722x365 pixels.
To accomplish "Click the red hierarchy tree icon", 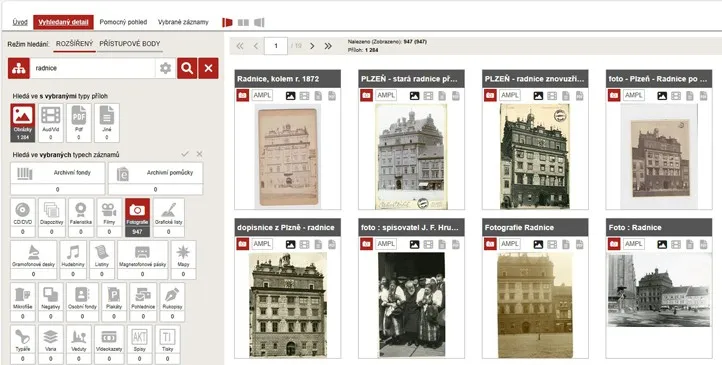I will pos(19,68).
